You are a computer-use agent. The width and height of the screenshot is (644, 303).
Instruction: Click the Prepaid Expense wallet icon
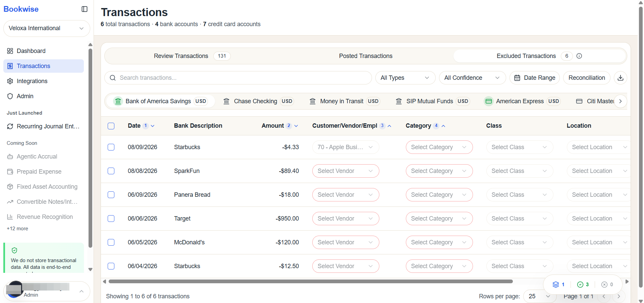click(10, 172)
